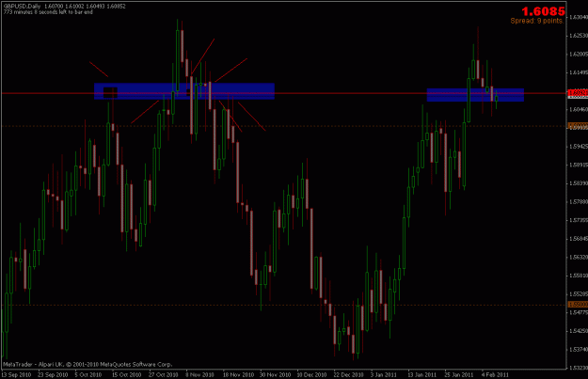Click the large red 1.6085 price label

[543, 11]
